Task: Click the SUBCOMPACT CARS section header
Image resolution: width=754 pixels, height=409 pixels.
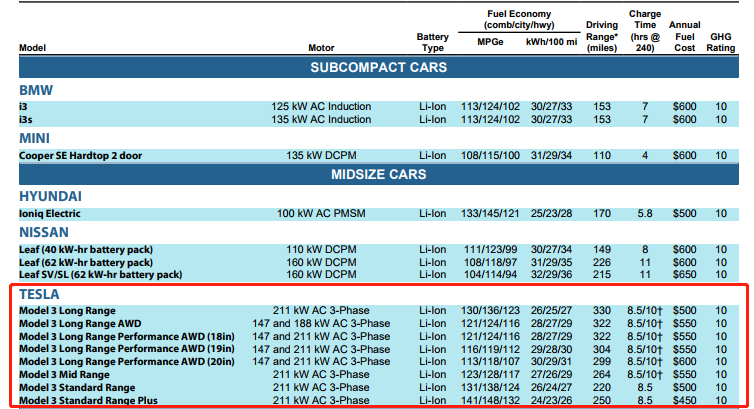Action: (x=378, y=67)
